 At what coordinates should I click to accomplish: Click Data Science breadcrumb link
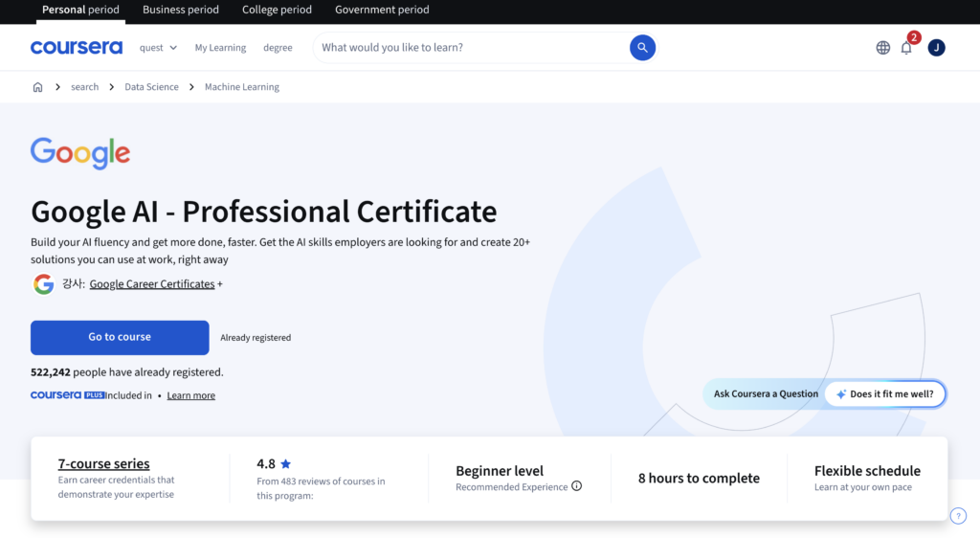(151, 87)
